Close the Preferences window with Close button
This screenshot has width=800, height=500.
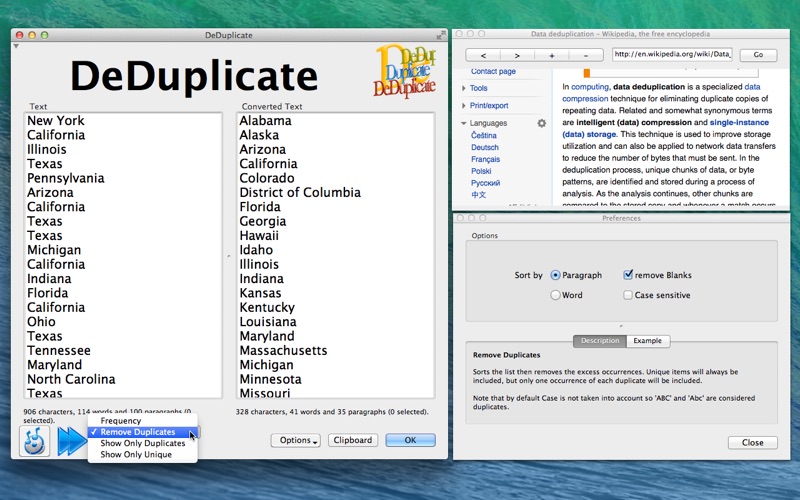753,442
